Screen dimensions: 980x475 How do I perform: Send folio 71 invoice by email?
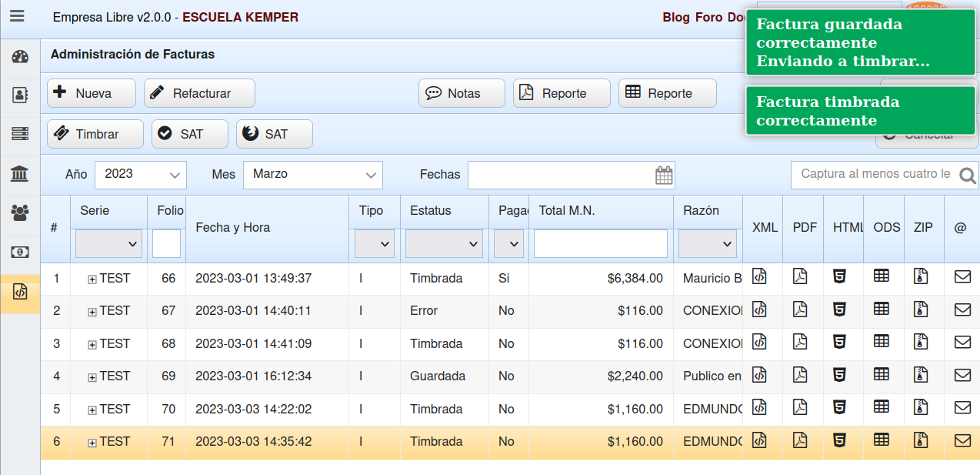[962, 440]
